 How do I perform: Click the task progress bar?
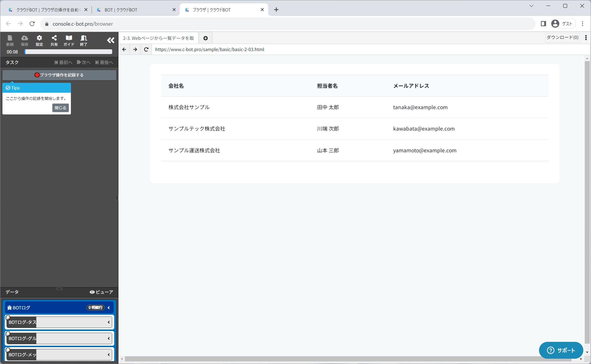(68, 52)
